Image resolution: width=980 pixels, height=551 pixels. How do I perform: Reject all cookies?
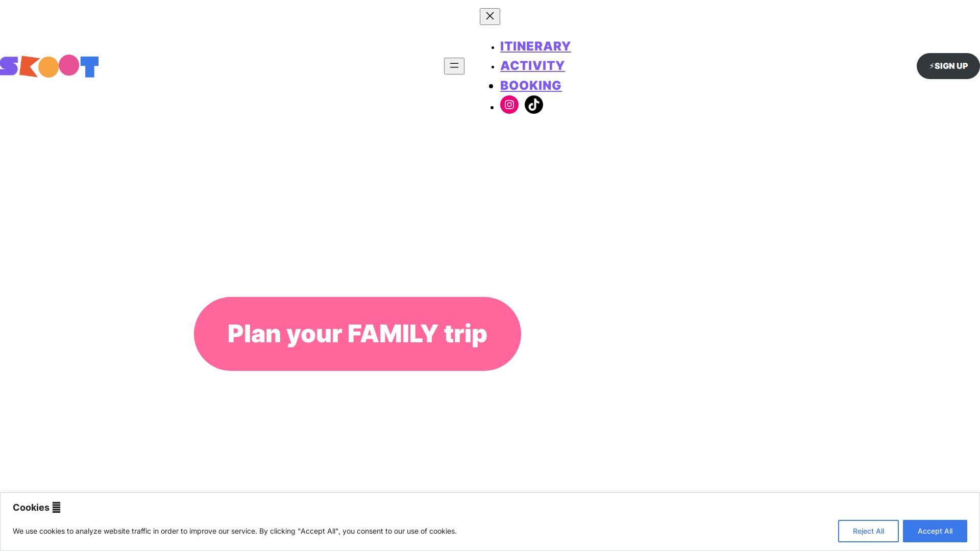click(868, 531)
